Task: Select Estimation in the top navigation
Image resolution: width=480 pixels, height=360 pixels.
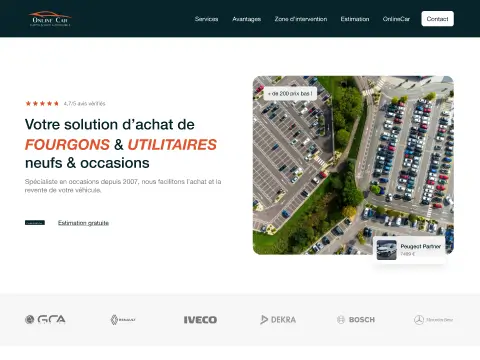Action: click(x=355, y=19)
